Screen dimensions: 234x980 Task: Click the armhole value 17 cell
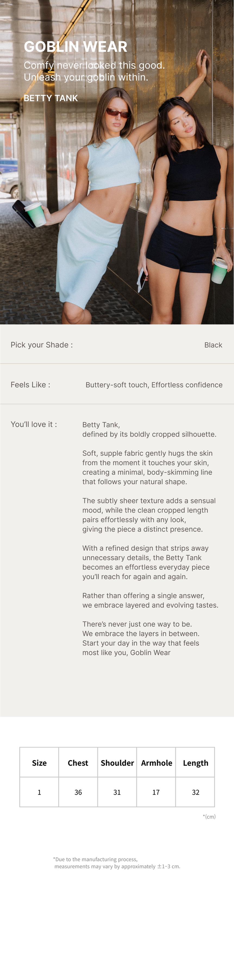[156, 792]
